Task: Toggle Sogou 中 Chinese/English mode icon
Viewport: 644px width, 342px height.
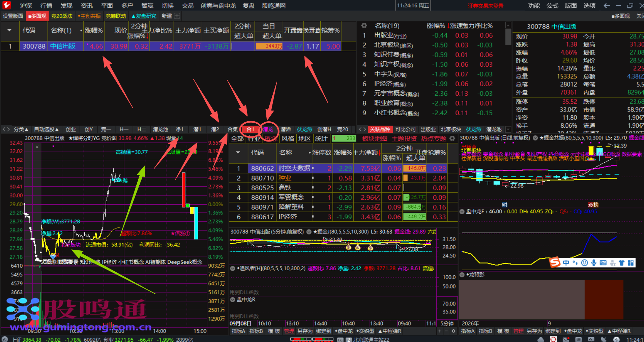Action: point(566,263)
